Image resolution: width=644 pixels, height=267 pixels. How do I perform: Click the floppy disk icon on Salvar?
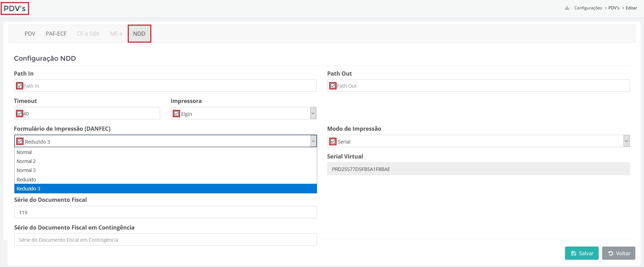coord(573,253)
